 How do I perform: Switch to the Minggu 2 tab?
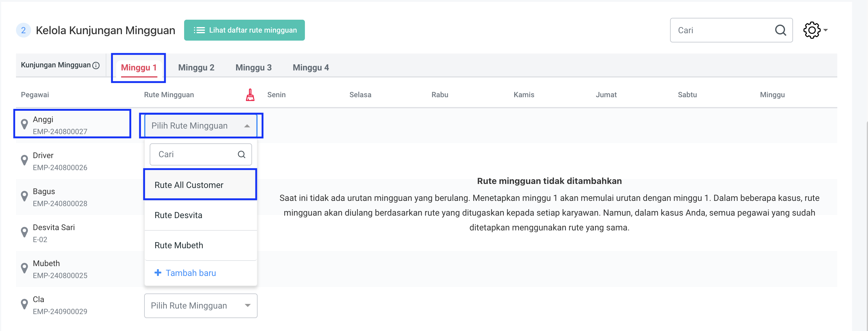196,67
